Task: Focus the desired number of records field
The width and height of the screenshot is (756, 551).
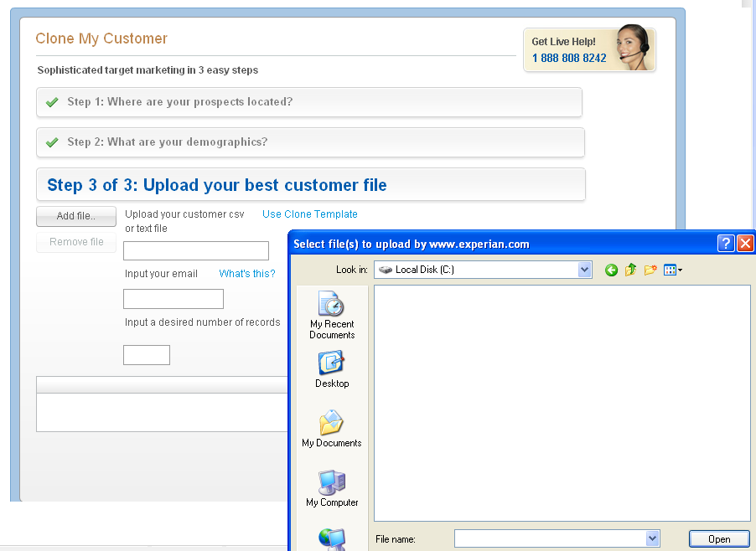Action: tap(146, 355)
